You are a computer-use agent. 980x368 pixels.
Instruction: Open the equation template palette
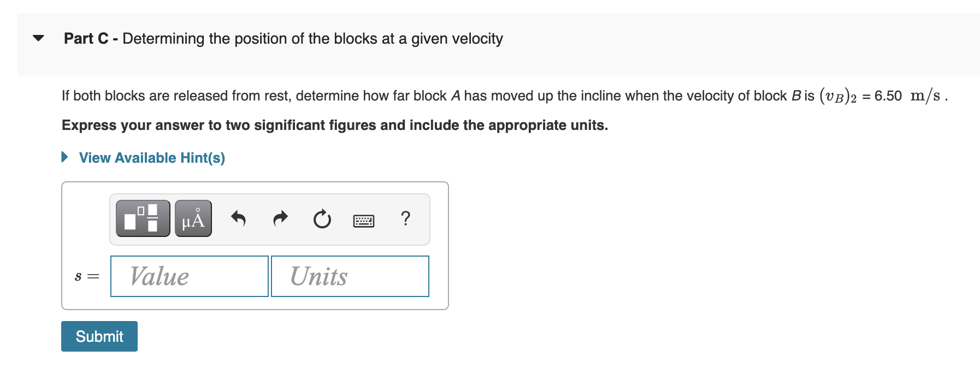click(x=141, y=219)
